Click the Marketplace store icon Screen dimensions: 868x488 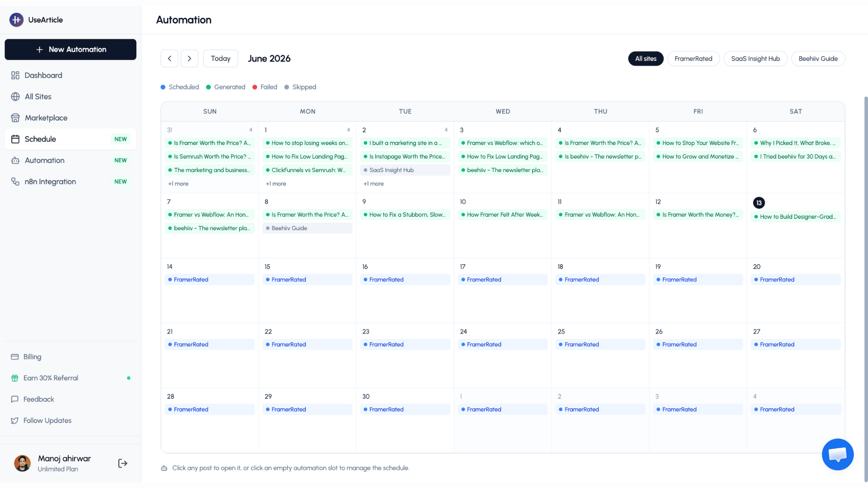click(15, 118)
